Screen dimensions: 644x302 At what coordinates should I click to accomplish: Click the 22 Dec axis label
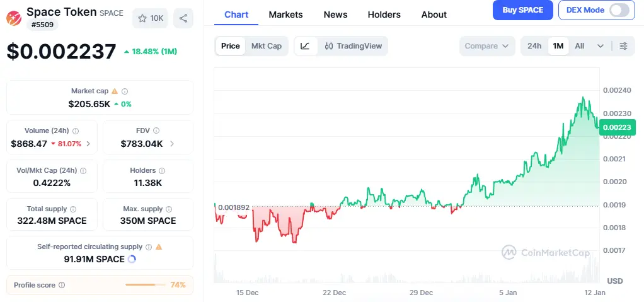[335, 293]
